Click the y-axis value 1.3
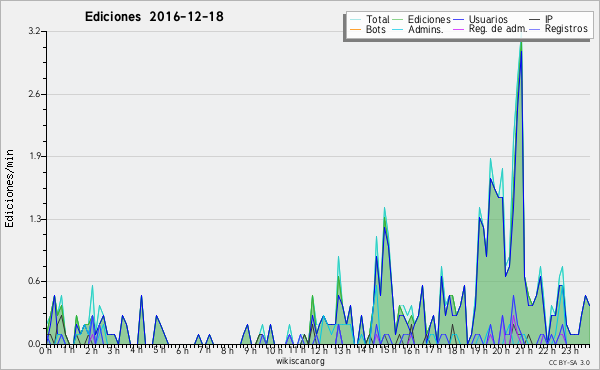Viewport: 600px width, 370px height. (x=34, y=219)
